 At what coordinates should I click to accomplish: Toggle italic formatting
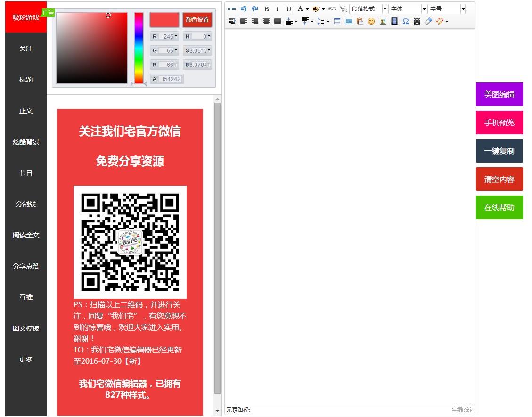point(278,9)
